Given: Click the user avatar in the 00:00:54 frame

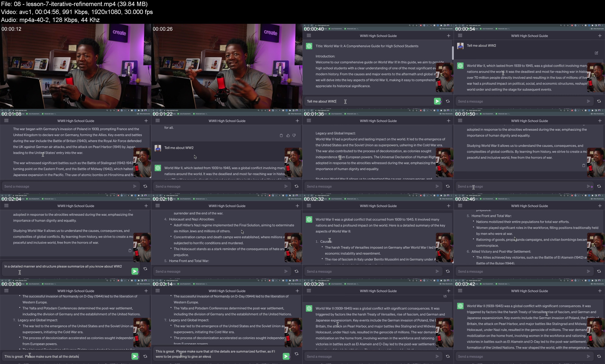Looking at the screenshot, I should tap(460, 46).
